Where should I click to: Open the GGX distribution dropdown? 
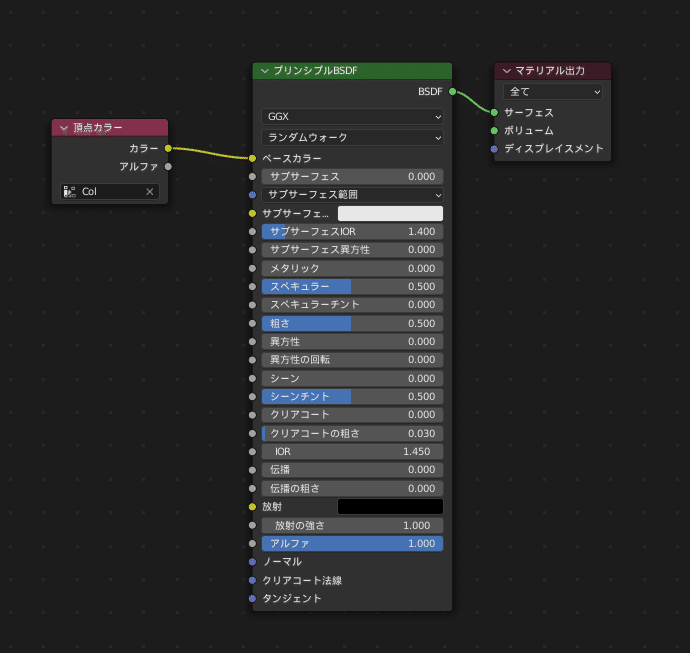point(352,117)
